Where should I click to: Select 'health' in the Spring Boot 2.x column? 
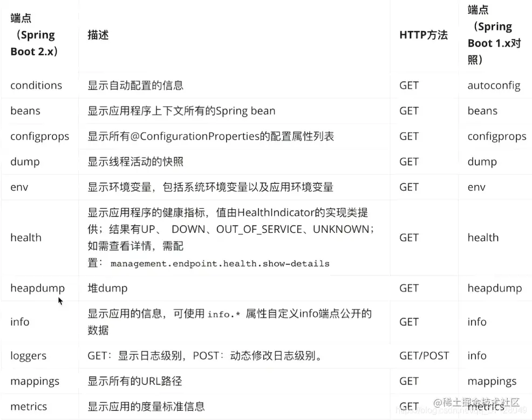26,238
